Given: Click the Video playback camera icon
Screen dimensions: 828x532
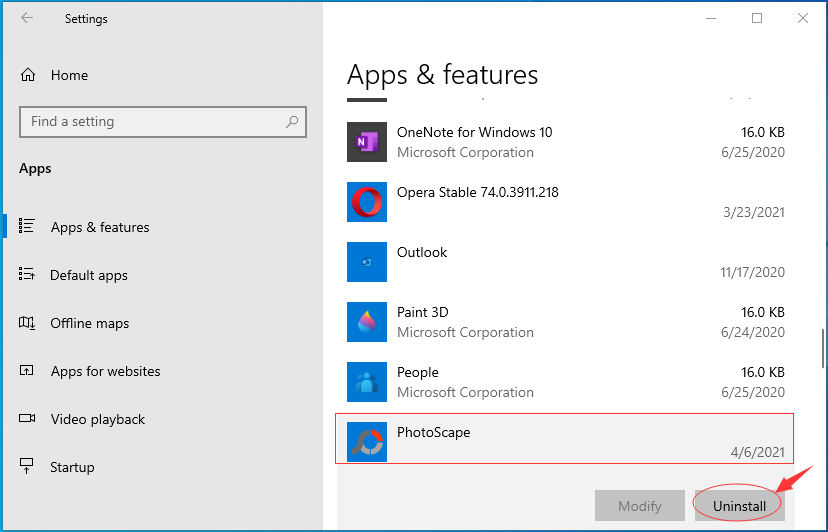Looking at the screenshot, I should click(27, 418).
